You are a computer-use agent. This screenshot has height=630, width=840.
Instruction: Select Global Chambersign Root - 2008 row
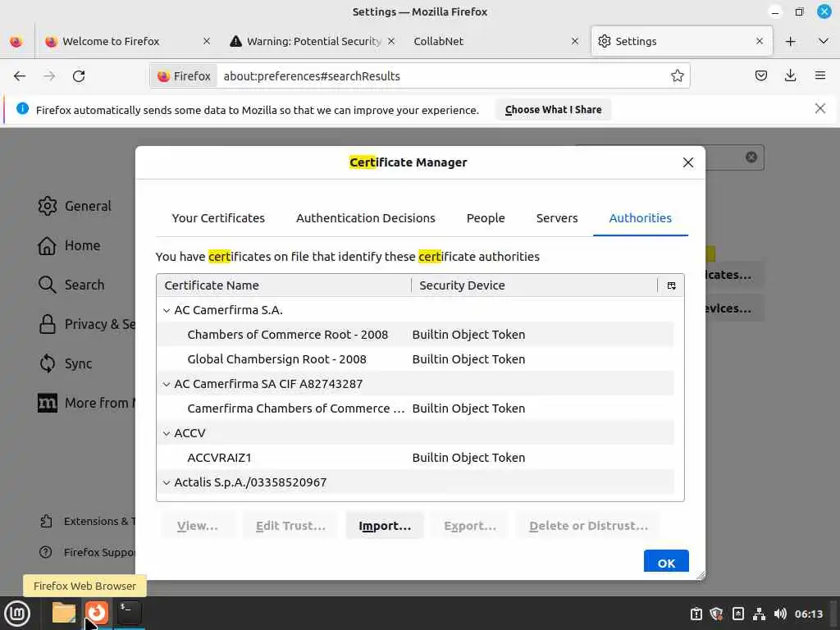(x=415, y=359)
